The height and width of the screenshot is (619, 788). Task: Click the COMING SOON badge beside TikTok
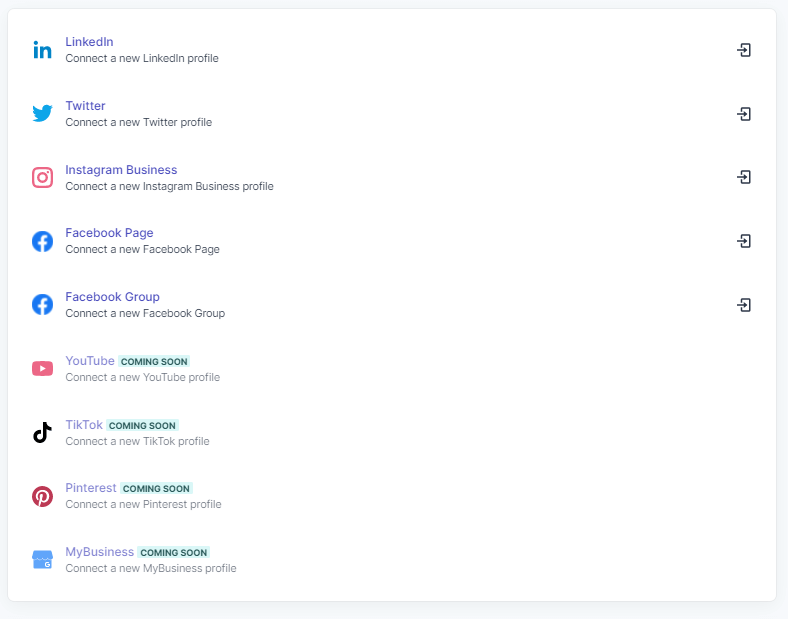pyautogui.click(x=142, y=426)
